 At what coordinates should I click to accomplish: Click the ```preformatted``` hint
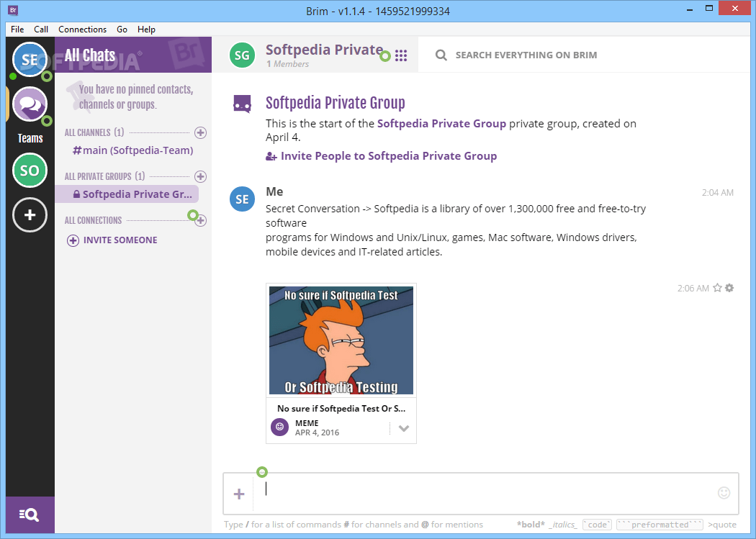(x=660, y=525)
